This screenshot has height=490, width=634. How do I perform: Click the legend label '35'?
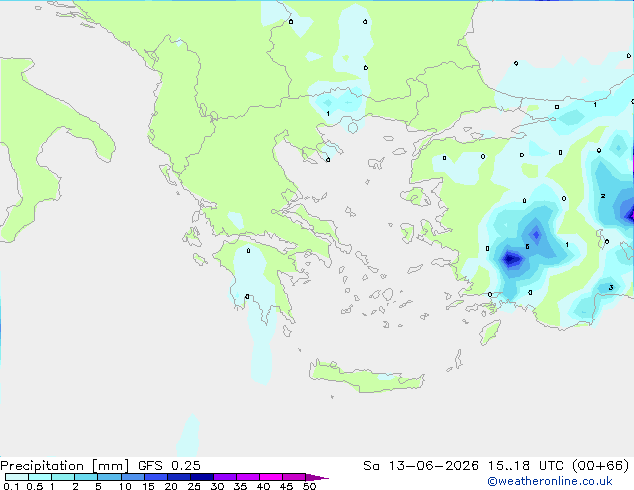(x=240, y=486)
